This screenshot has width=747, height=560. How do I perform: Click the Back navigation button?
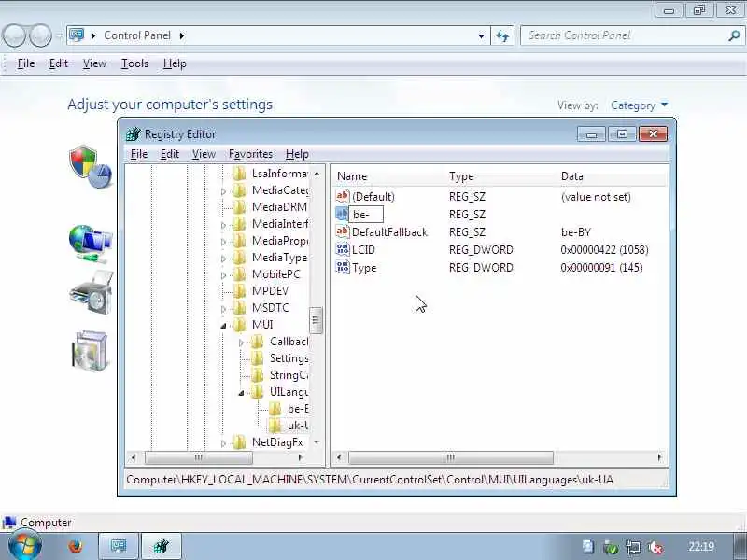pyautogui.click(x=14, y=35)
